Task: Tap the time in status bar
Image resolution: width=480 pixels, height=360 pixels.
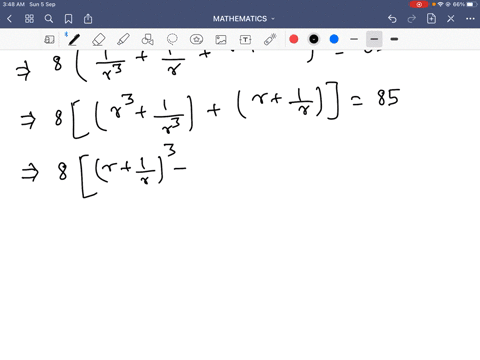Action: (x=14, y=4)
